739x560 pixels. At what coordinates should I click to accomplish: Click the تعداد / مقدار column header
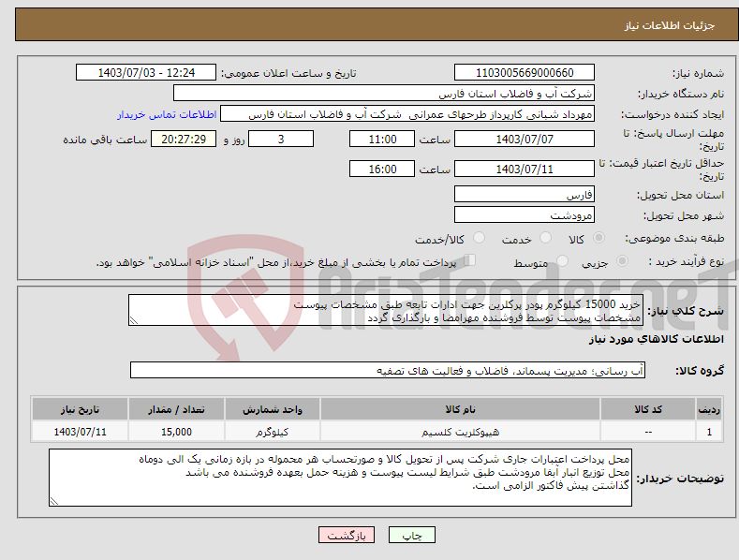click(x=176, y=408)
